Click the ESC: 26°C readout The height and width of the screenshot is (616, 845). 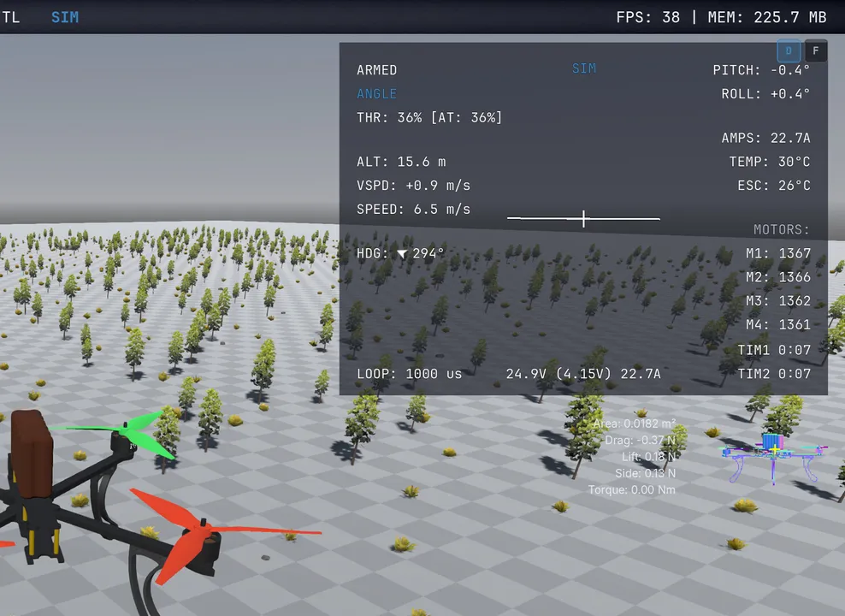click(774, 186)
